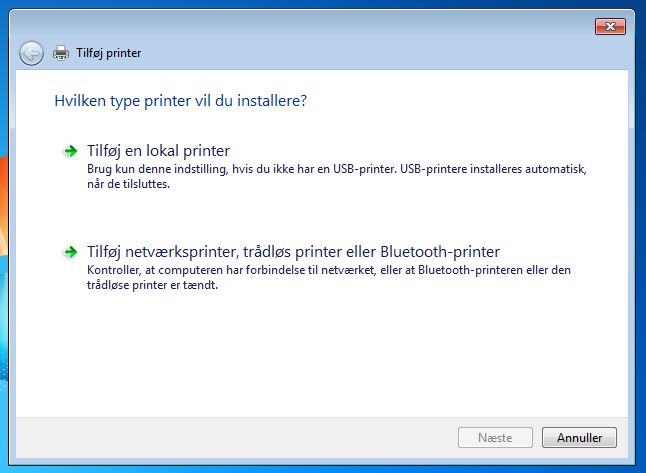Select Tilføj en lokal printer
Screen dimensions: 646x473
tap(159, 151)
